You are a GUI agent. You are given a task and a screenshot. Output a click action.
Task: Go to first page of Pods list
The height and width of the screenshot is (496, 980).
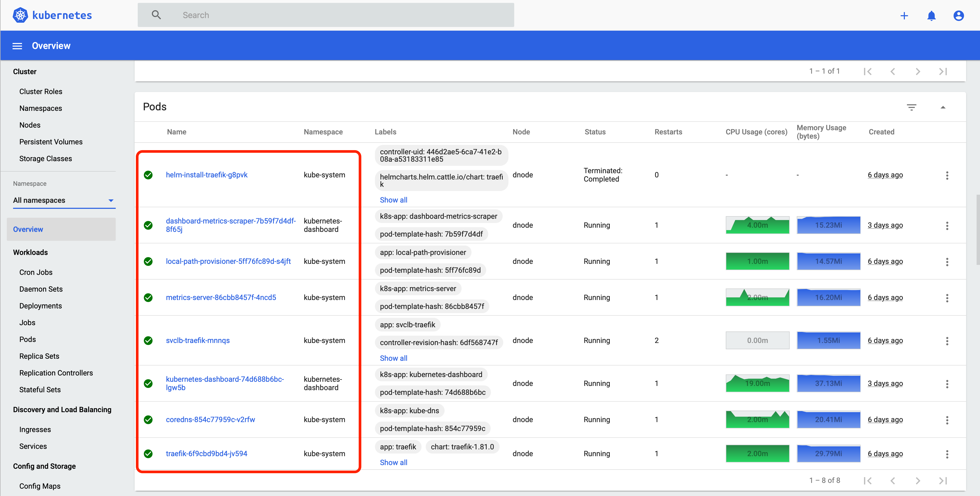tap(868, 481)
